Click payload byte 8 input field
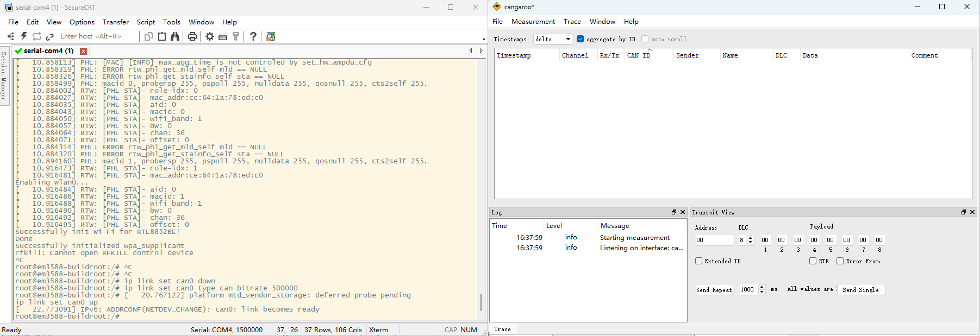The image size is (980, 336). 879,240
